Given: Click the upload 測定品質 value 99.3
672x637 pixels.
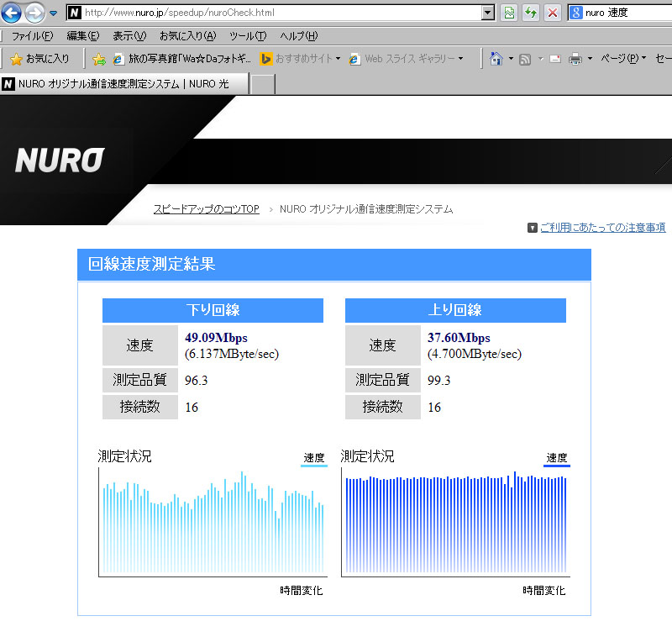Looking at the screenshot, I should coord(438,381).
